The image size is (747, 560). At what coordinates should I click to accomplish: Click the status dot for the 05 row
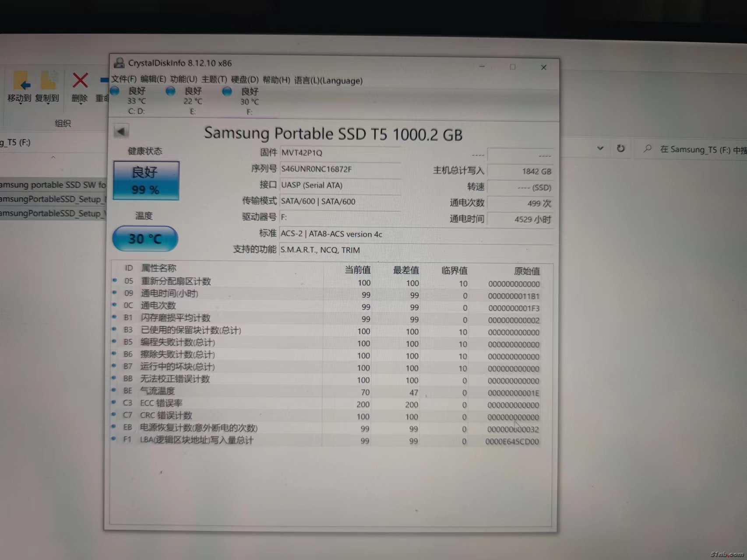pyautogui.click(x=115, y=280)
